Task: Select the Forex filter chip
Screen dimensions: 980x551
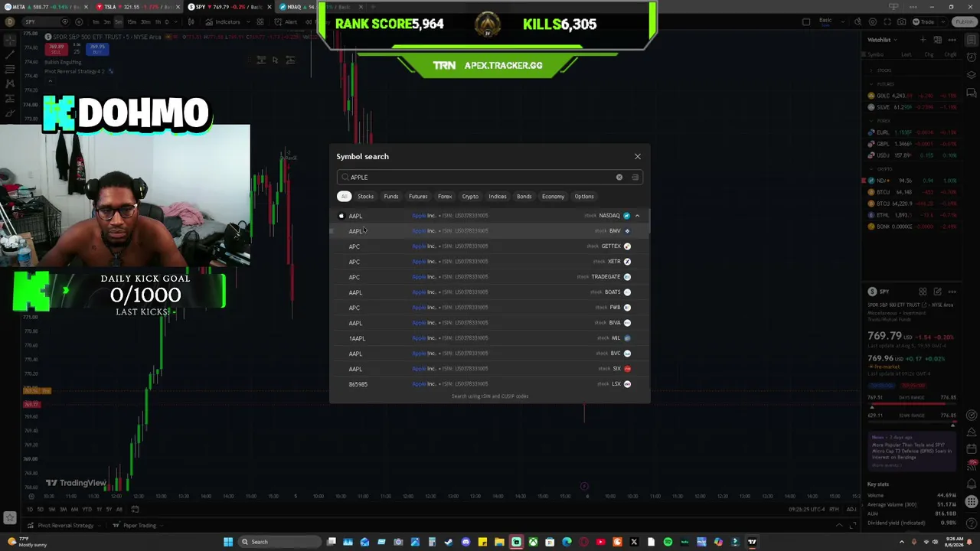Action: click(445, 197)
